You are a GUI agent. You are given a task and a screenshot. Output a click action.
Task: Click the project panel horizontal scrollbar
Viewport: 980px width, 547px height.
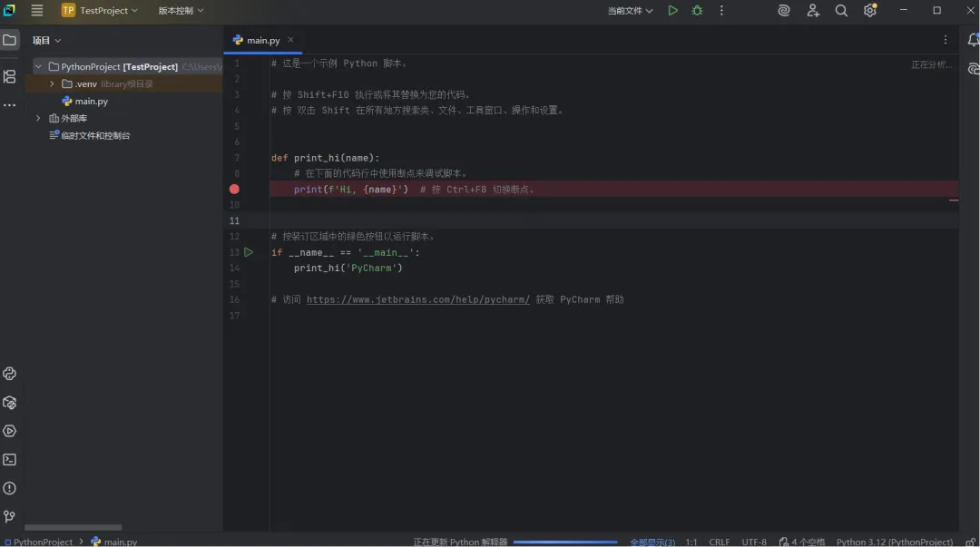click(73, 527)
